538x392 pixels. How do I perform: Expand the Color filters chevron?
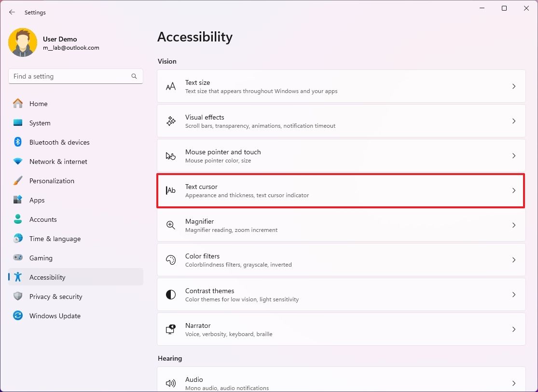513,260
